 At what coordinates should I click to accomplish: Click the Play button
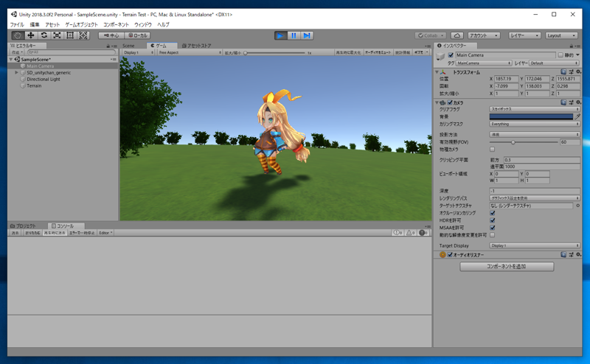click(x=280, y=35)
